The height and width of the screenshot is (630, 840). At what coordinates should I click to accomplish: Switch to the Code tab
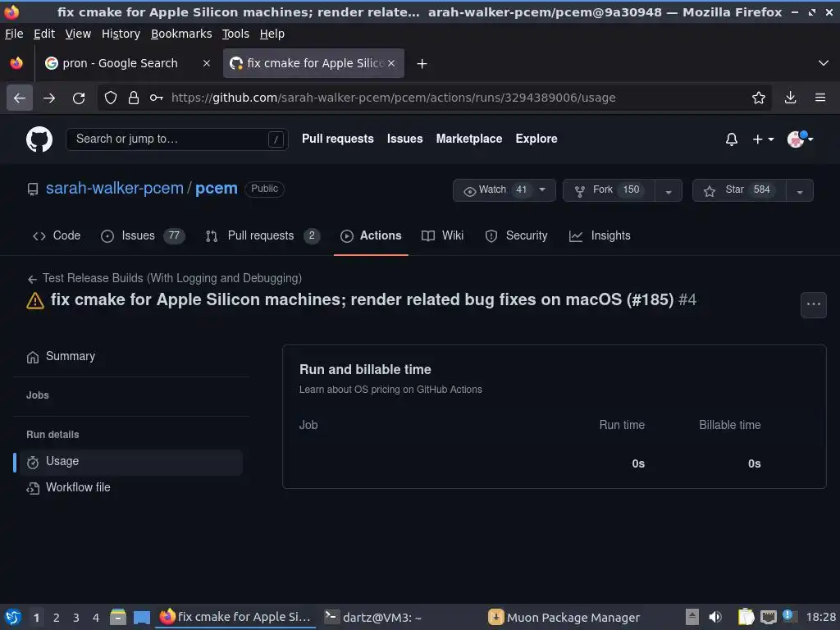click(x=57, y=235)
